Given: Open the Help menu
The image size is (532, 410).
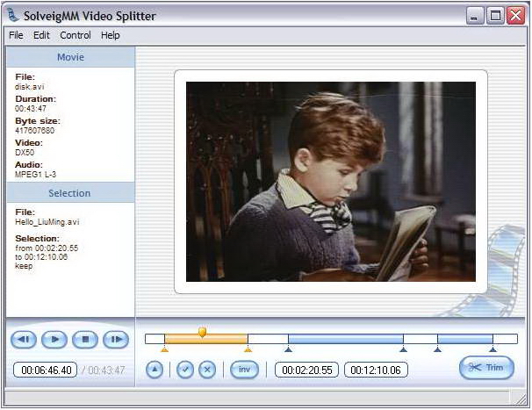Looking at the screenshot, I should click(x=111, y=35).
